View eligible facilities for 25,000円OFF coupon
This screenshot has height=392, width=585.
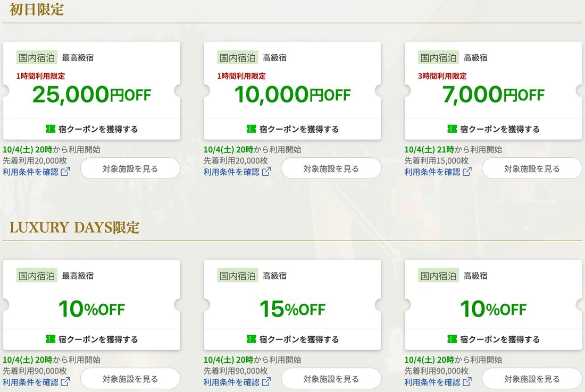(x=130, y=169)
